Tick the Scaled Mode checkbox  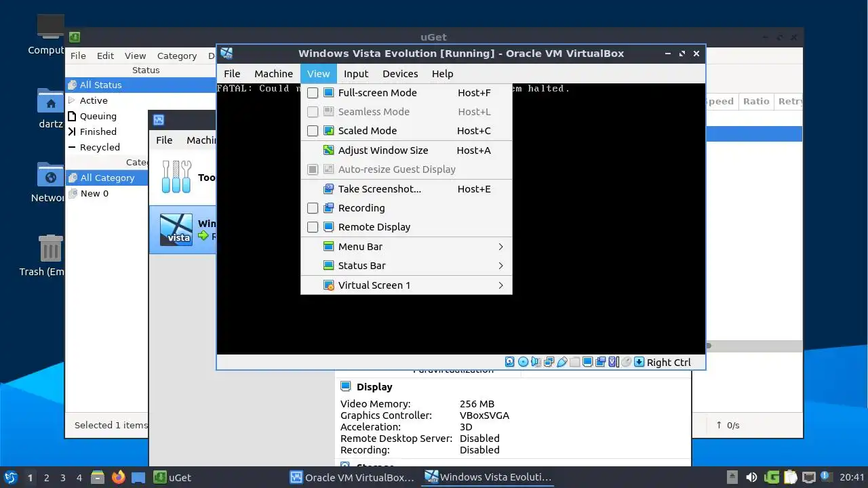(313, 131)
